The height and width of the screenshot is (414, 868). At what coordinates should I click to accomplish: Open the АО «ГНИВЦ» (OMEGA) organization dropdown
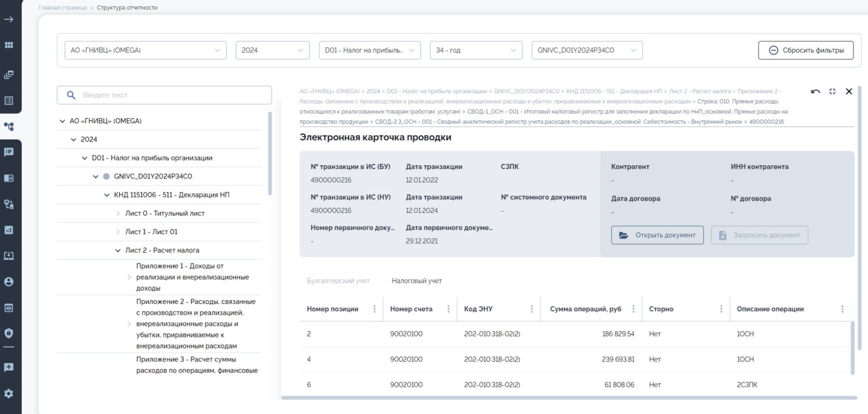coord(145,50)
